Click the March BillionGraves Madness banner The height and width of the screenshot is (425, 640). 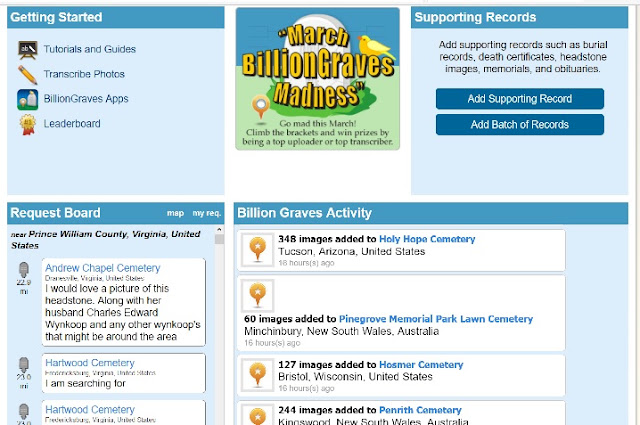click(318, 79)
